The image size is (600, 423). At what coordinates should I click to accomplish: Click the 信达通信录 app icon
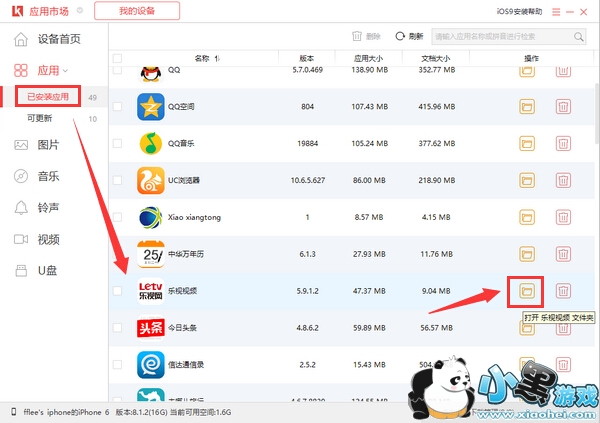(x=151, y=364)
